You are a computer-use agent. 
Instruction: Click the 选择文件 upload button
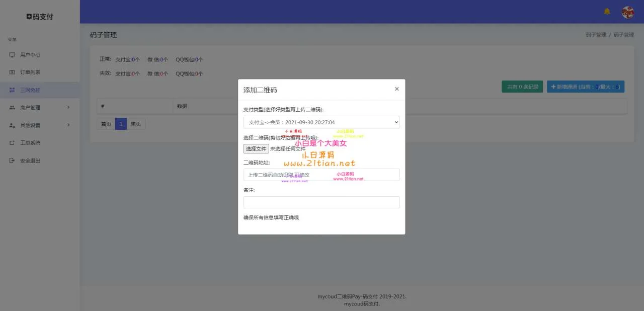[256, 149]
